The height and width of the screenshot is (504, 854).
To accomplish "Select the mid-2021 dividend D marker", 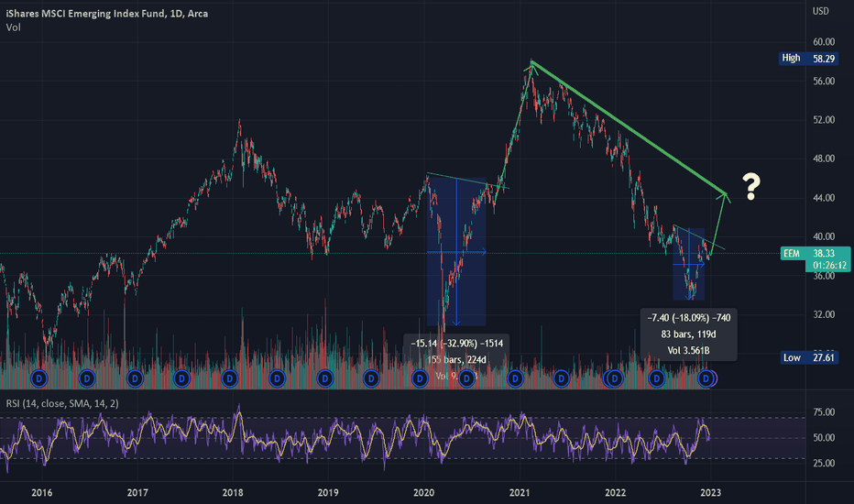I will 561,378.
